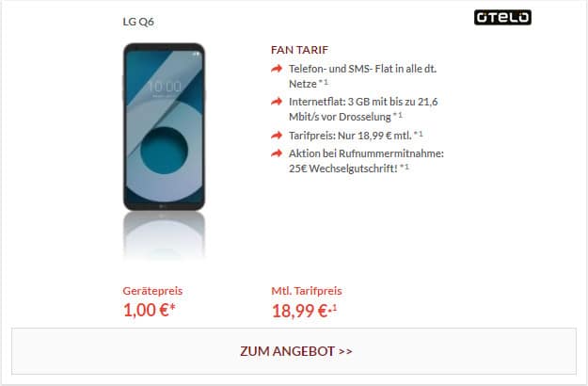Click the Mtl. Tarifpreis label
This screenshot has height=386, width=588.
[x=307, y=291]
